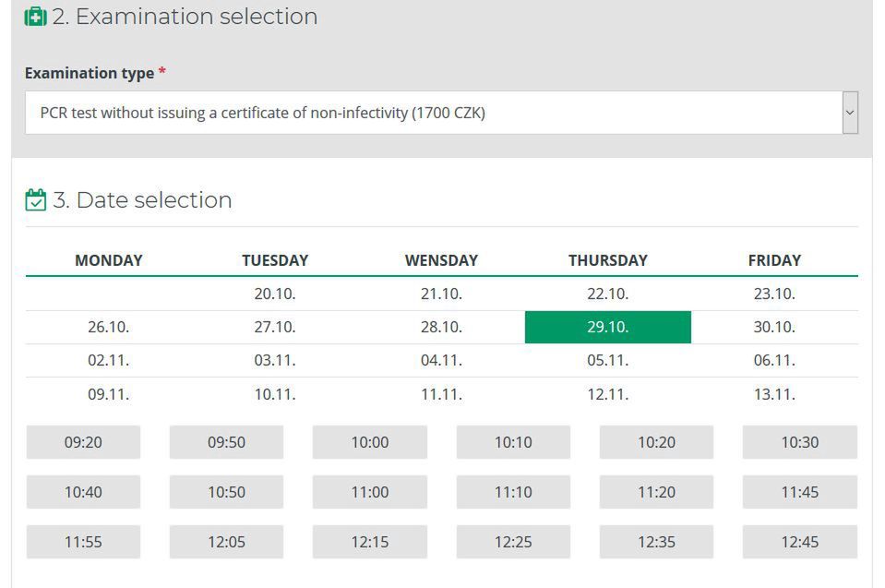Click the dropdown arrow of examination type
Viewport: 885px width, 588px height.
click(850, 113)
